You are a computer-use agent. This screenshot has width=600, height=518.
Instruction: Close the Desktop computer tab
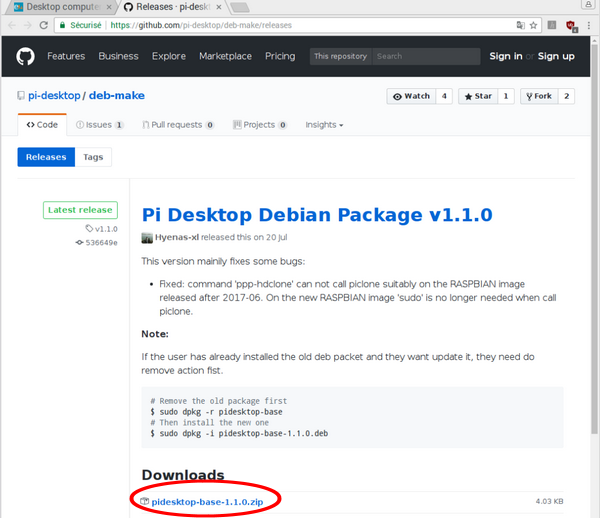pyautogui.click(x=109, y=7)
